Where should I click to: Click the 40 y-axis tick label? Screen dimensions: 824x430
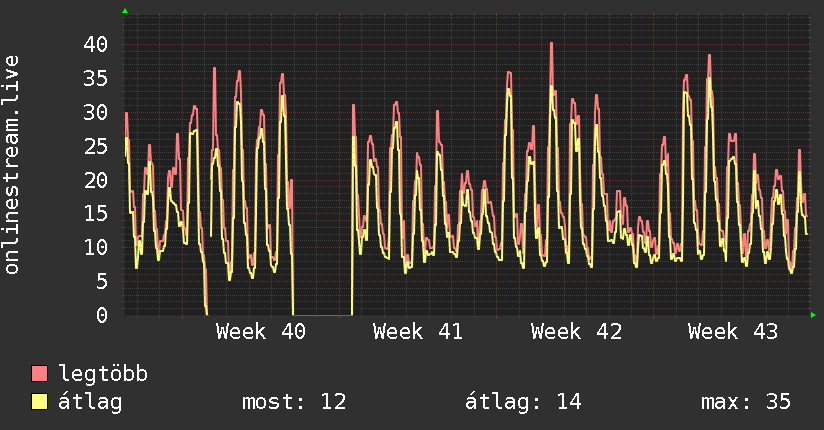(96, 44)
